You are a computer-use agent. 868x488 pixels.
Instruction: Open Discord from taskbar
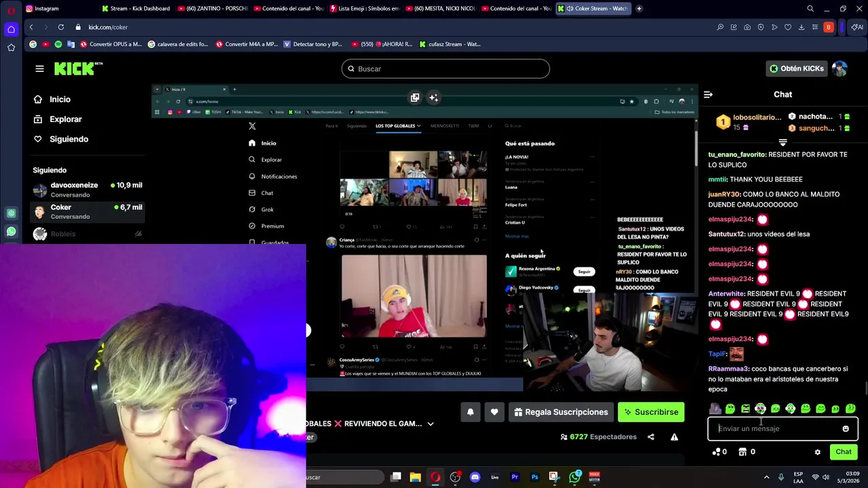coord(475,477)
